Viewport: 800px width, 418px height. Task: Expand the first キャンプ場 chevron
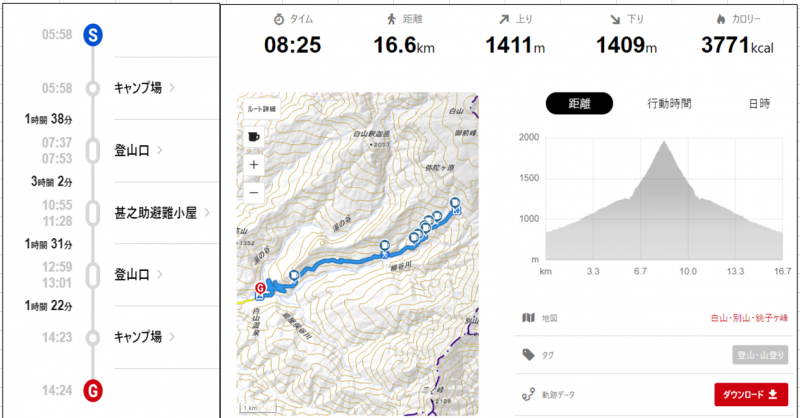tap(172, 88)
